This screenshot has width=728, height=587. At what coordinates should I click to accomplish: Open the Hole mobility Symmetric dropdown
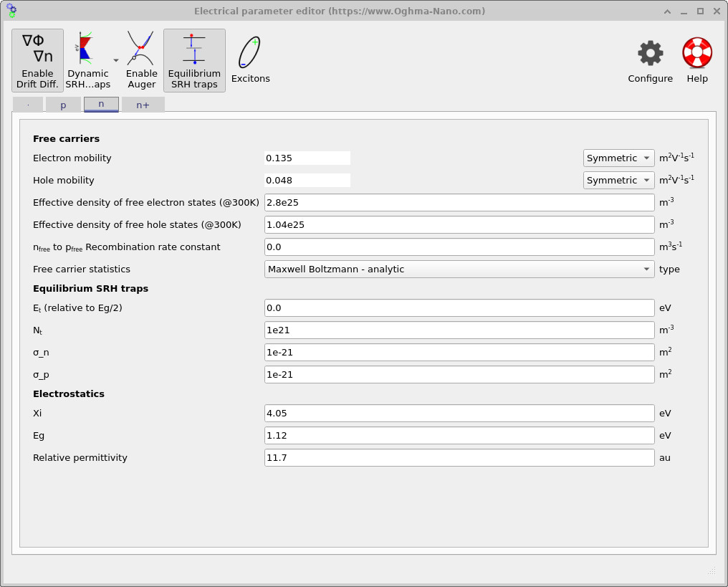(618, 180)
